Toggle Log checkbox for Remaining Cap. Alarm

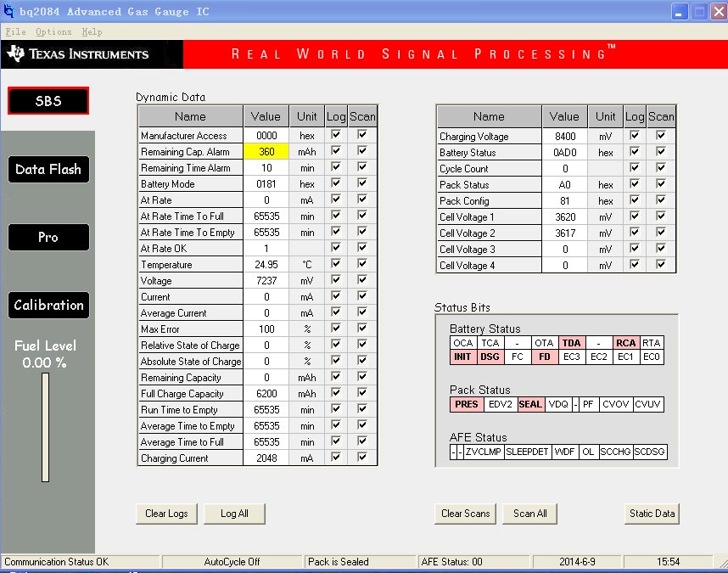336,150
